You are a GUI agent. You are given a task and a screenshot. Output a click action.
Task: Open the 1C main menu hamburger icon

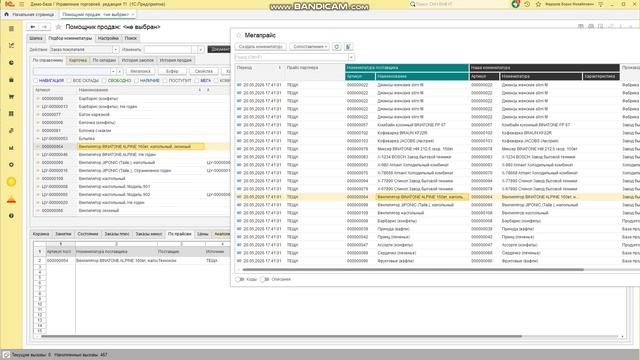pyautogui.click(x=22, y=4)
